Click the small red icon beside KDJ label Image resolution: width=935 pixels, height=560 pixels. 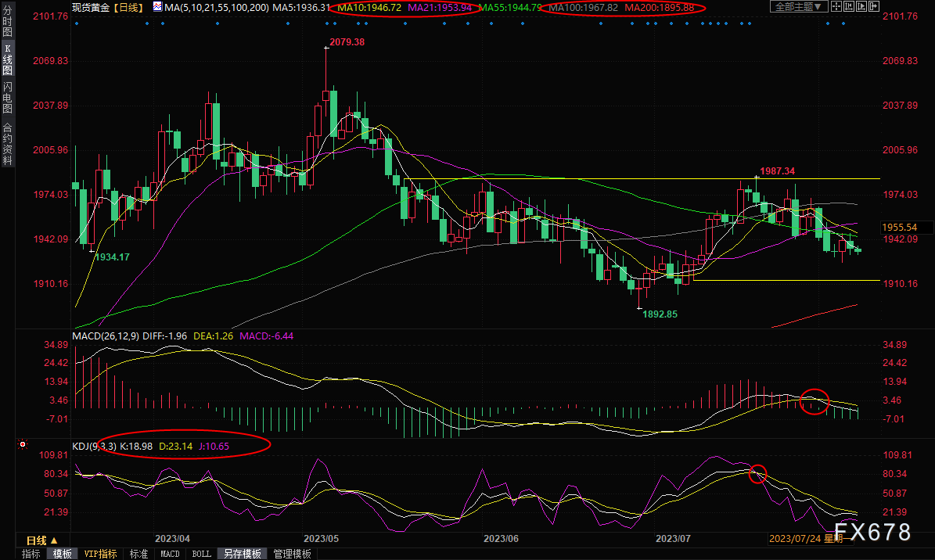tap(23, 445)
